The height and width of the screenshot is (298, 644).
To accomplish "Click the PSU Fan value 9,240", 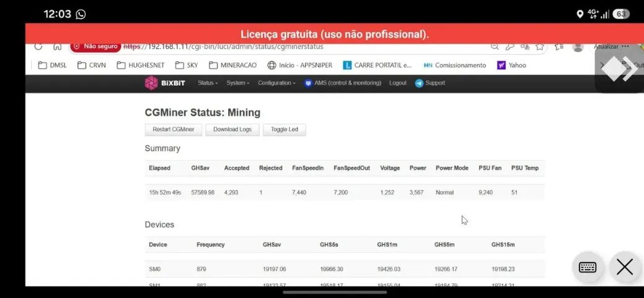I will click(486, 192).
